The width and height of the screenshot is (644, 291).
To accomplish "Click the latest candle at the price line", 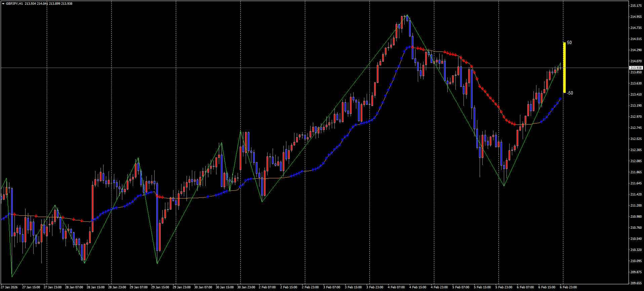I will (x=560, y=68).
